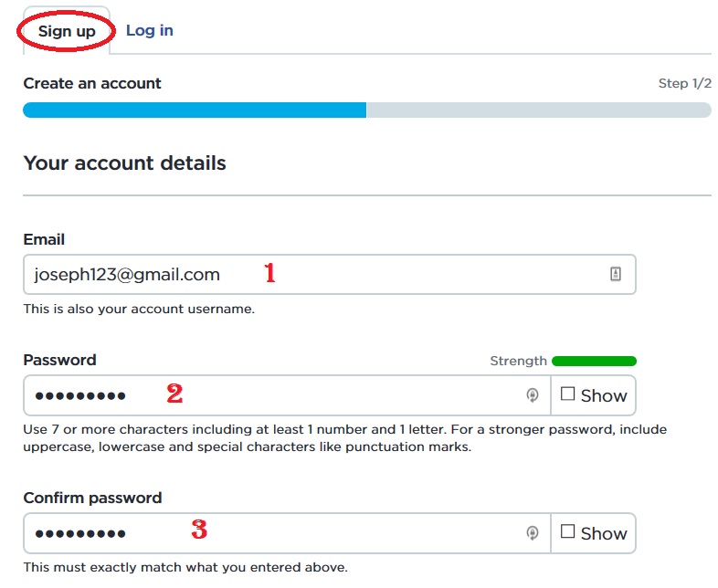This screenshot has height=588, width=718.
Task: Focus the Email input field
Action: click(x=311, y=274)
